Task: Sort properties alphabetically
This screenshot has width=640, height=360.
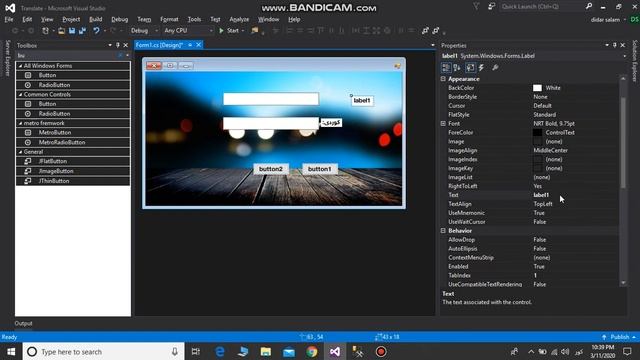Action: [457, 68]
